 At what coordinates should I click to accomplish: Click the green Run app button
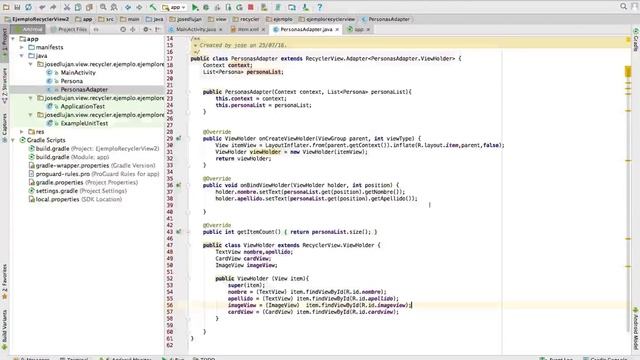coord(195,7)
